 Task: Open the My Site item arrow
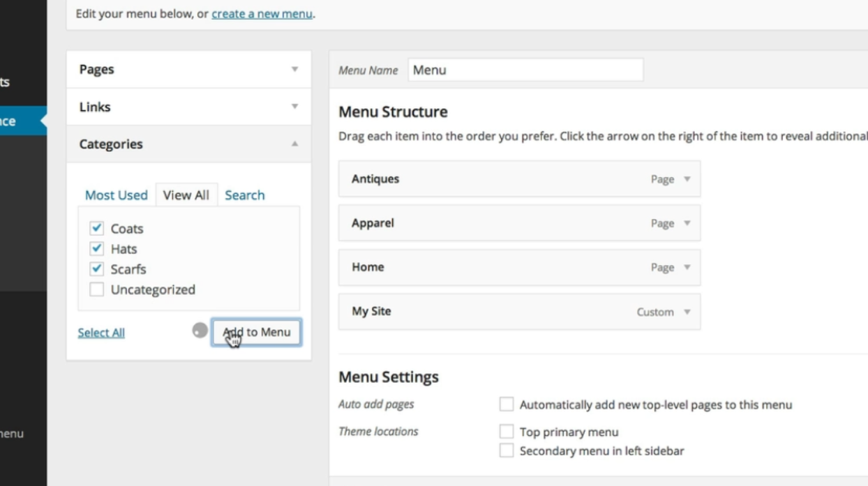click(x=687, y=312)
